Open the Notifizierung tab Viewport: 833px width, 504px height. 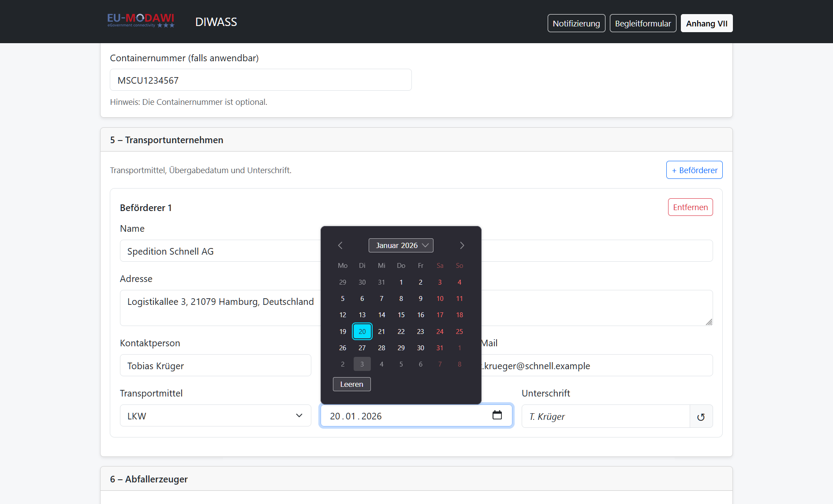(x=576, y=23)
